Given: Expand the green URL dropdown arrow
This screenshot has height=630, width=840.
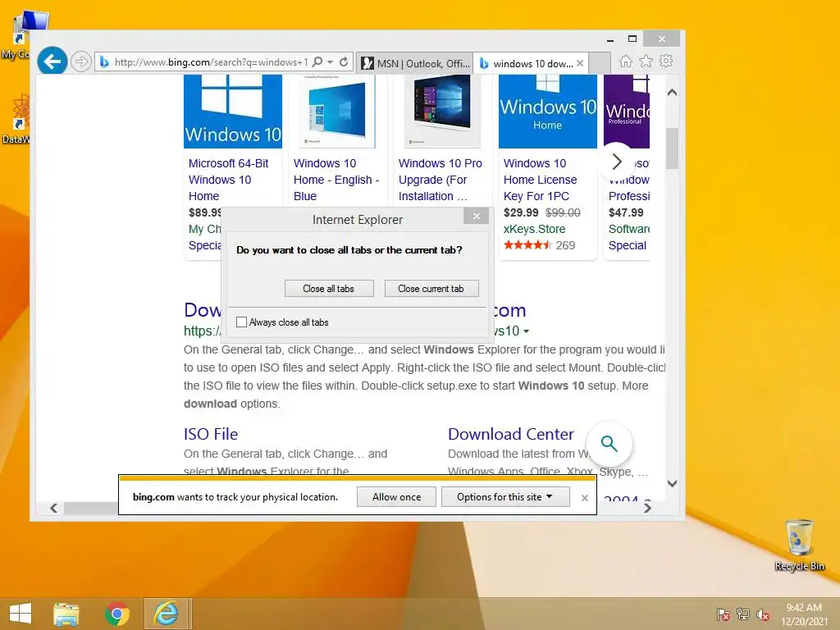Looking at the screenshot, I should 526,331.
